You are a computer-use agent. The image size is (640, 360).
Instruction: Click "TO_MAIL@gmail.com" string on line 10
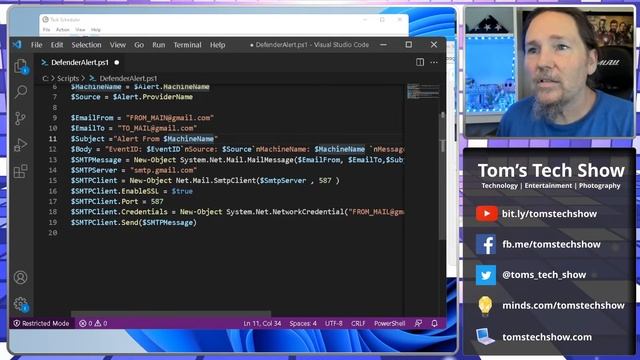[157, 128]
